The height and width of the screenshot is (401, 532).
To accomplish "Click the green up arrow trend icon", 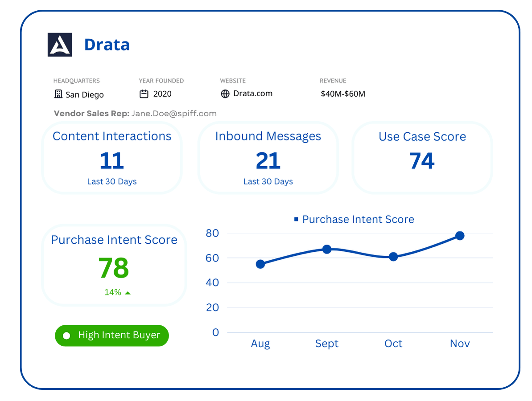I will pyautogui.click(x=128, y=293).
